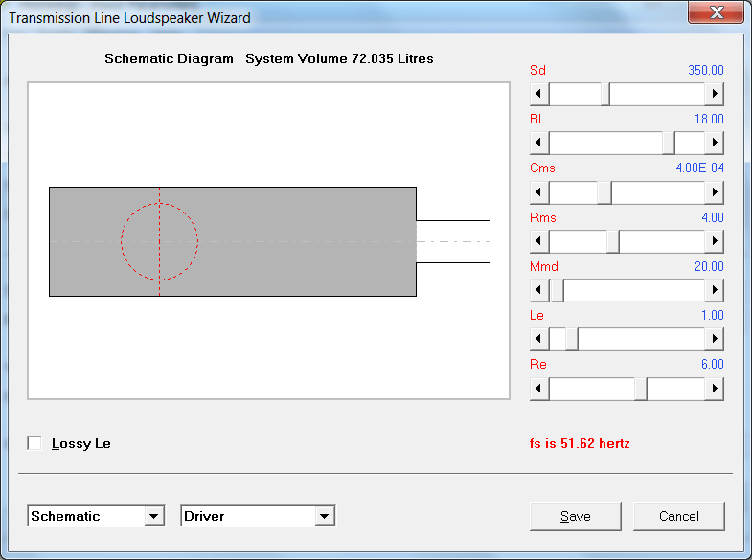Open the Schematic dropdown list
The image size is (752, 560).
(x=153, y=516)
